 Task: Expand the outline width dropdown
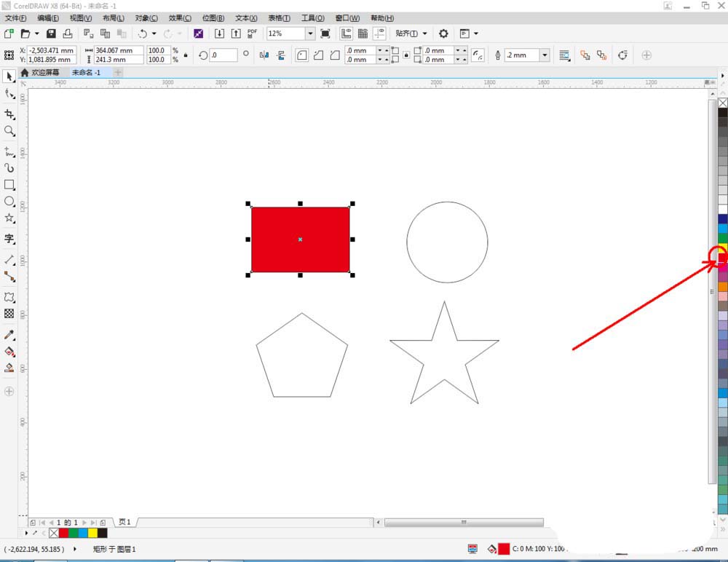(545, 55)
